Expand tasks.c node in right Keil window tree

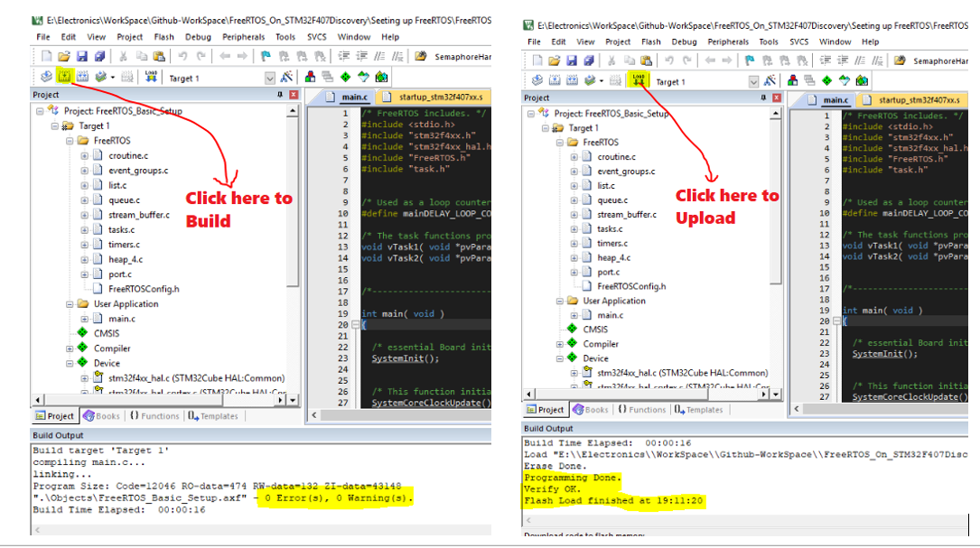[x=574, y=229]
